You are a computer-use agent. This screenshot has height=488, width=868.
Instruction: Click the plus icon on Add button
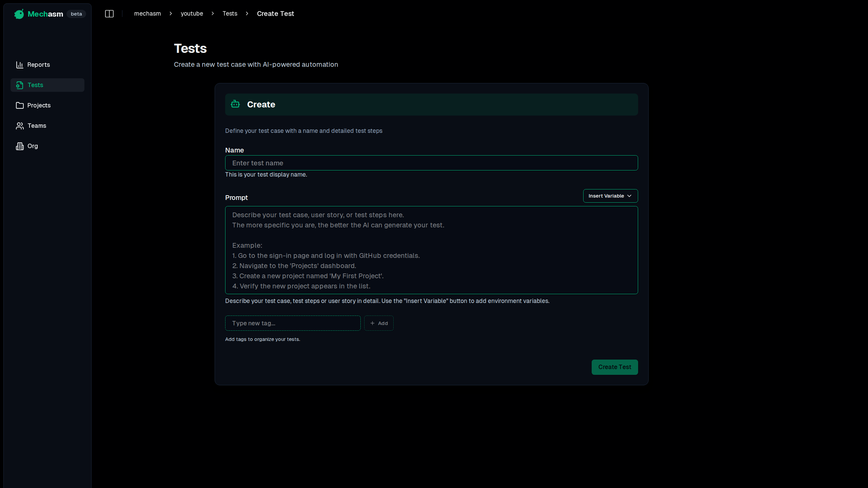click(x=372, y=323)
